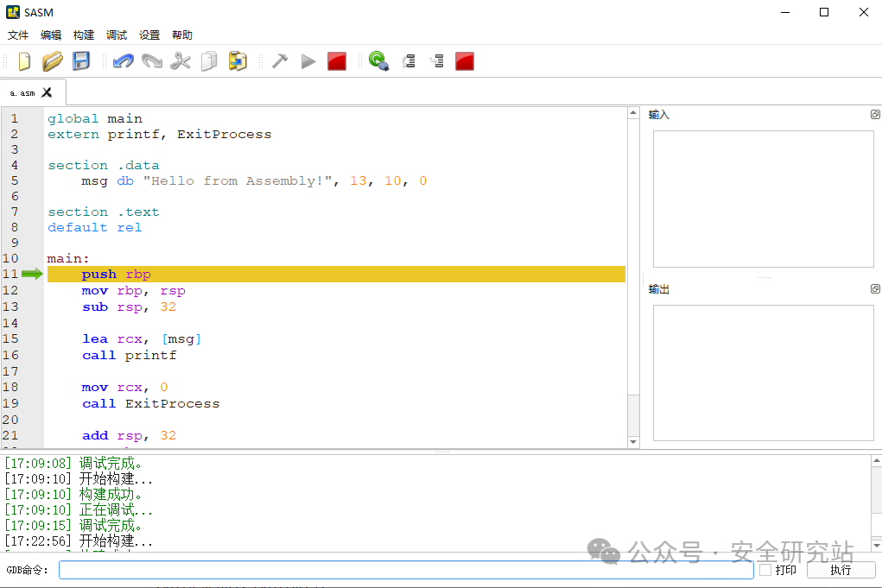This screenshot has height=588, width=882.
Task: Create a new file with the toolbar icon
Action: click(24, 61)
